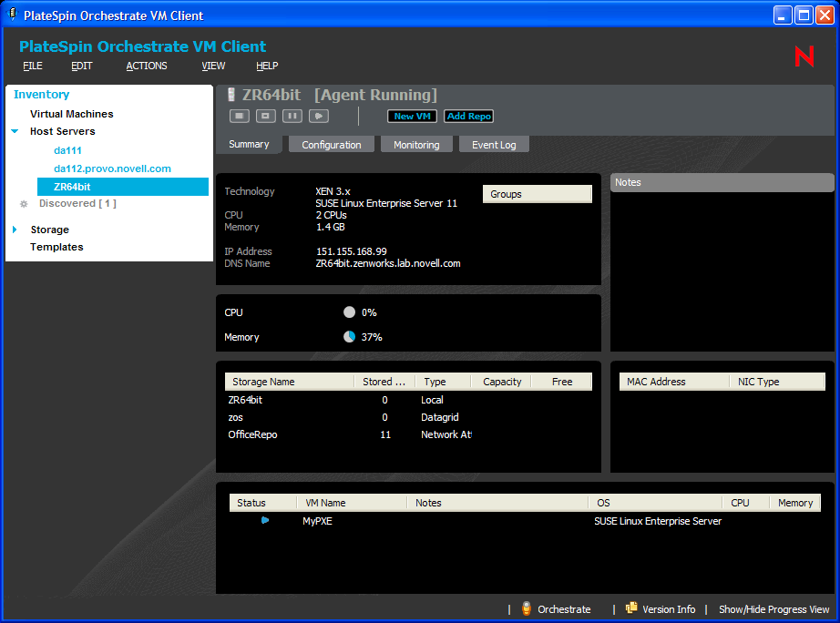Expand the Discovered [1] node
The width and height of the screenshot is (840, 623).
24,204
